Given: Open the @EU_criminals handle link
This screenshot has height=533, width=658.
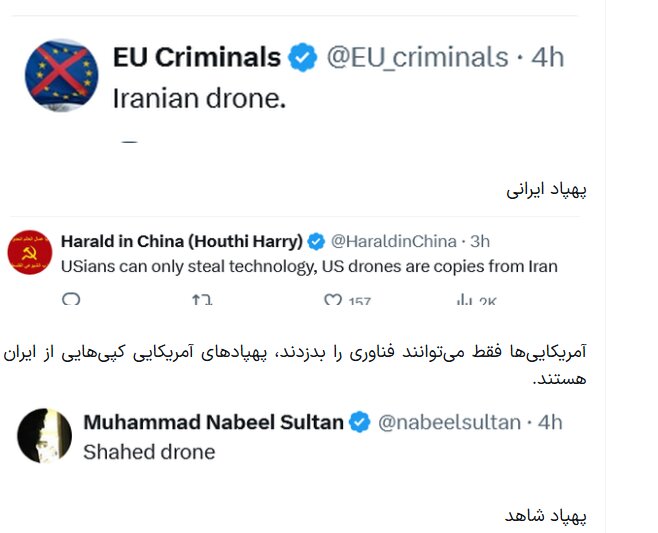Looking at the screenshot, I should coord(417,58).
